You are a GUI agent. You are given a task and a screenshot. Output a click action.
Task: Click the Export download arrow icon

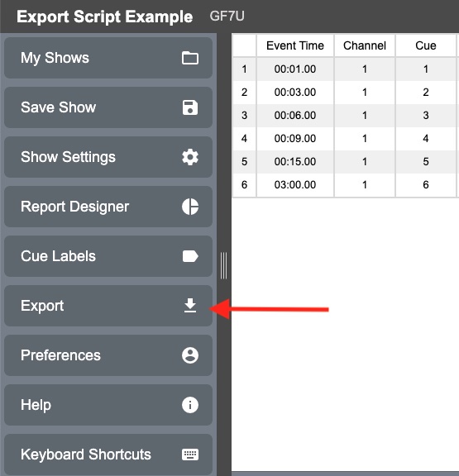(190, 306)
